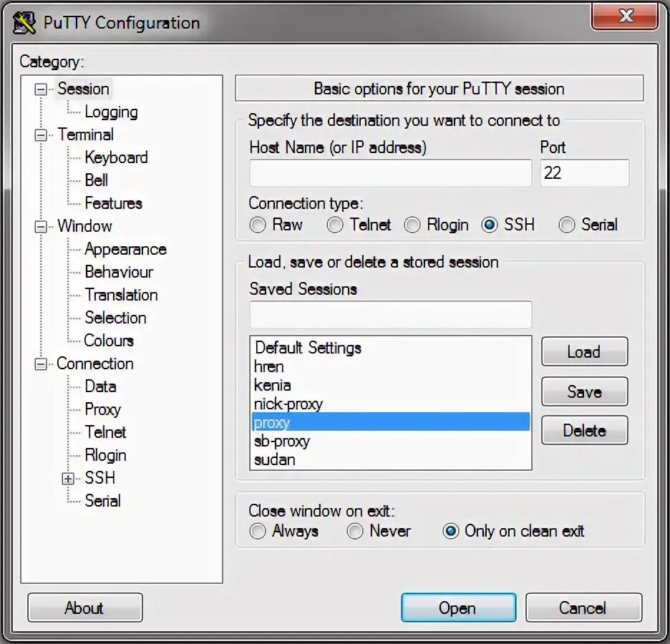The width and height of the screenshot is (670, 644).
Task: Close the PuTTY Configuration window
Action: (x=625, y=16)
